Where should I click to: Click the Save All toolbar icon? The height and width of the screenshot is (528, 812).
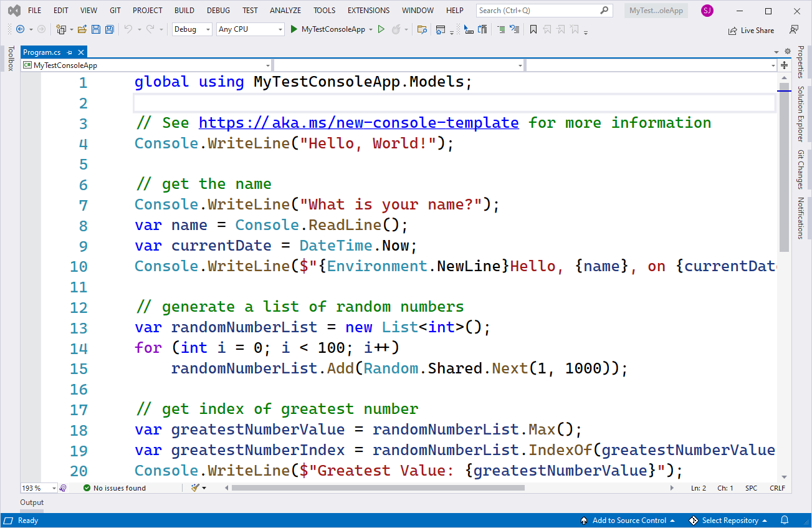(109, 29)
